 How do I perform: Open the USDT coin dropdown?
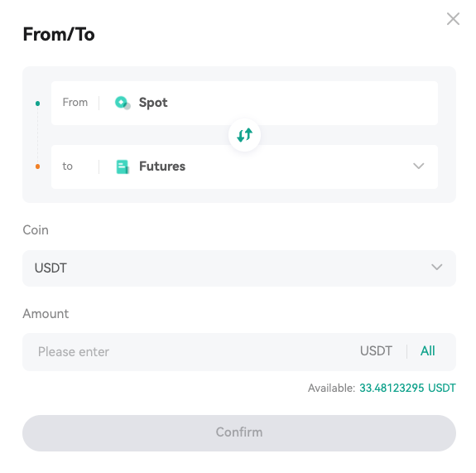(x=239, y=268)
